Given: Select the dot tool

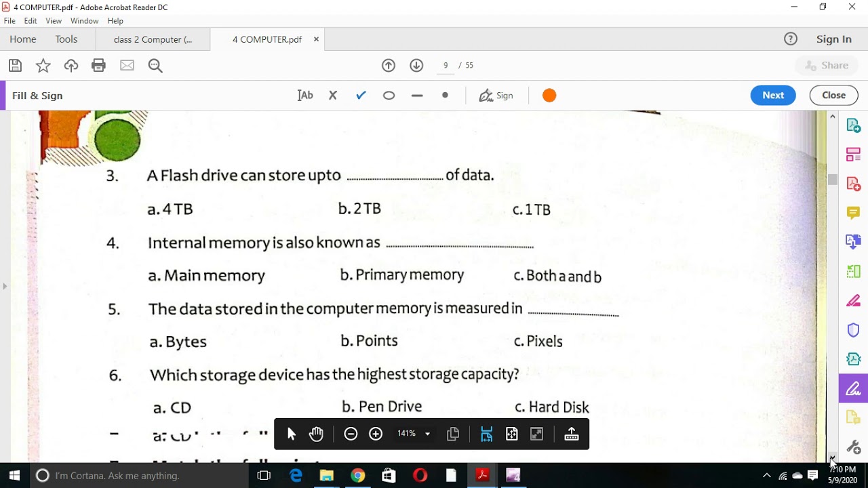Looking at the screenshot, I should [x=445, y=96].
